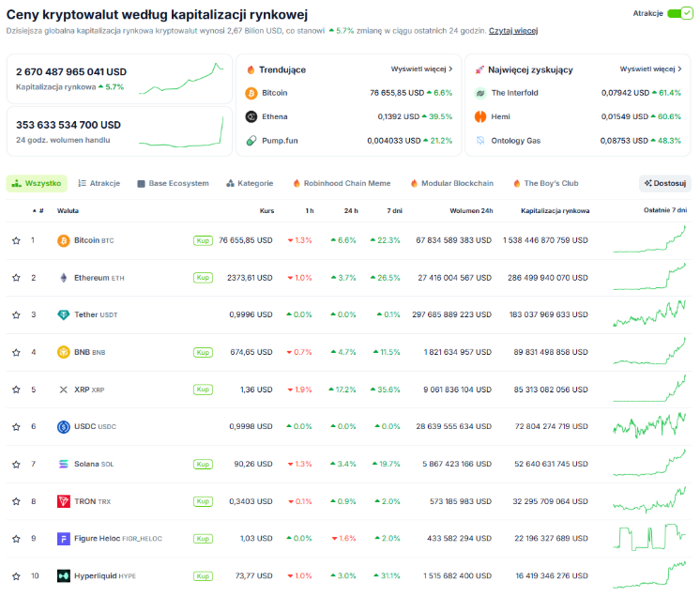Viewport: 700px width, 597px height.
Task: Click the Solana striped logo
Action: point(64,465)
